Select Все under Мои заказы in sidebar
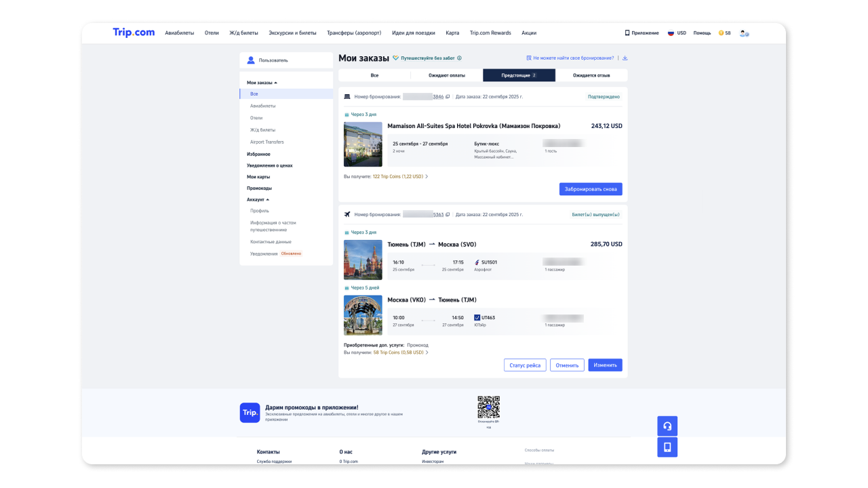Image resolution: width=868 pixels, height=488 pixels. (x=286, y=94)
